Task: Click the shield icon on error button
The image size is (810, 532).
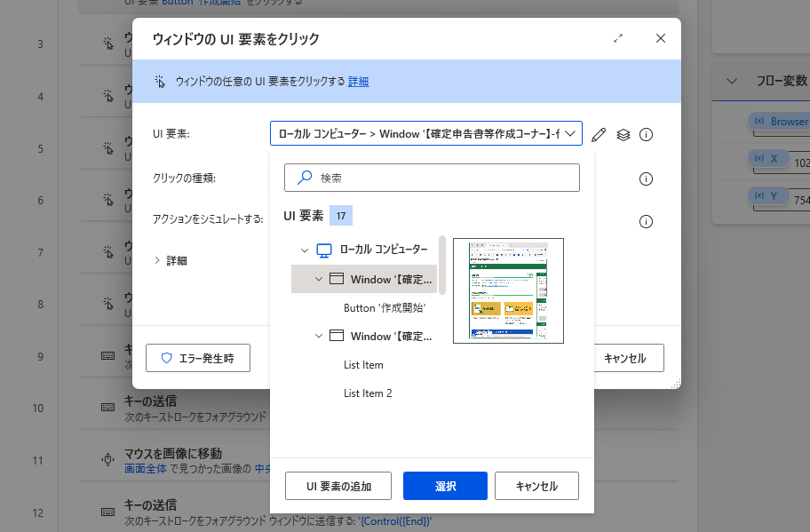Action: pyautogui.click(x=166, y=358)
